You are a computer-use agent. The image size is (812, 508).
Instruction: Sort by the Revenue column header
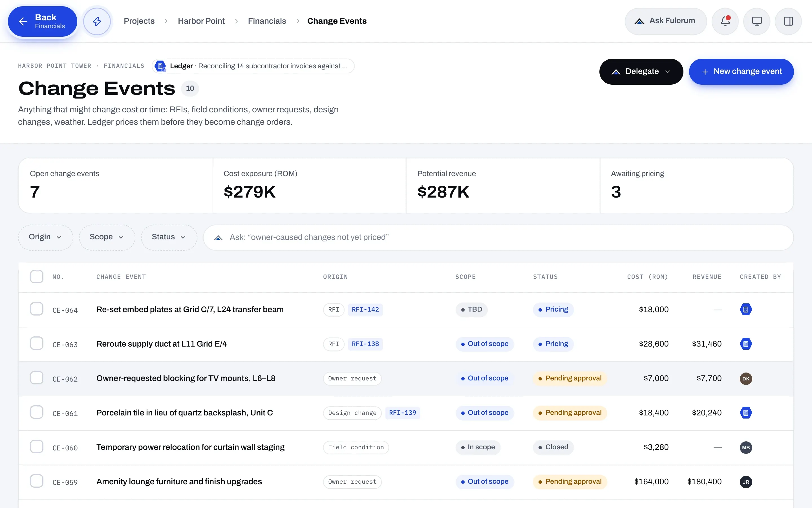click(x=707, y=277)
